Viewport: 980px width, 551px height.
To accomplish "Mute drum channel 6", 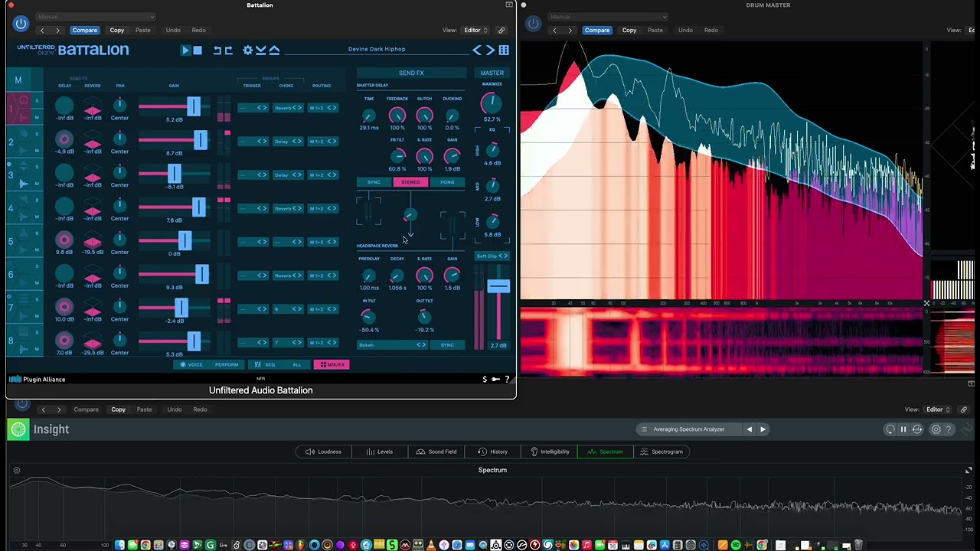I will tap(36, 285).
